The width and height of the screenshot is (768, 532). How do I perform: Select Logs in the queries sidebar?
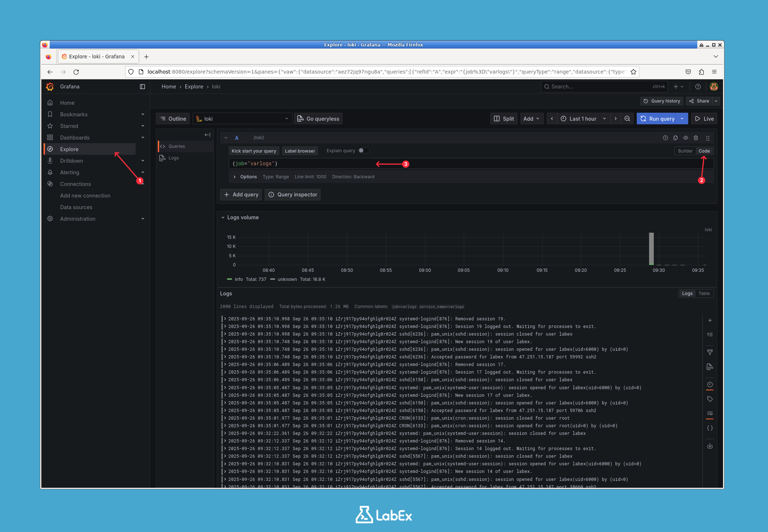[x=173, y=158]
